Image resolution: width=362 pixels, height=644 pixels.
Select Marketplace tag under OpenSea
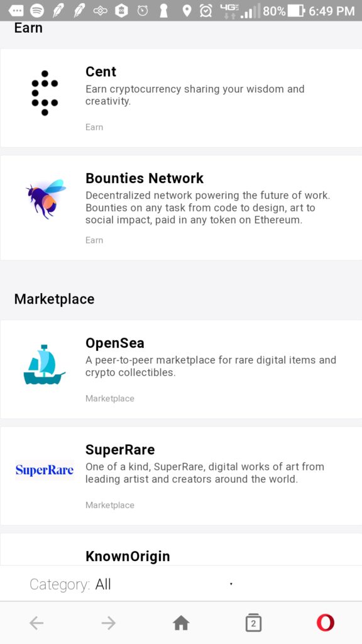pyautogui.click(x=109, y=398)
